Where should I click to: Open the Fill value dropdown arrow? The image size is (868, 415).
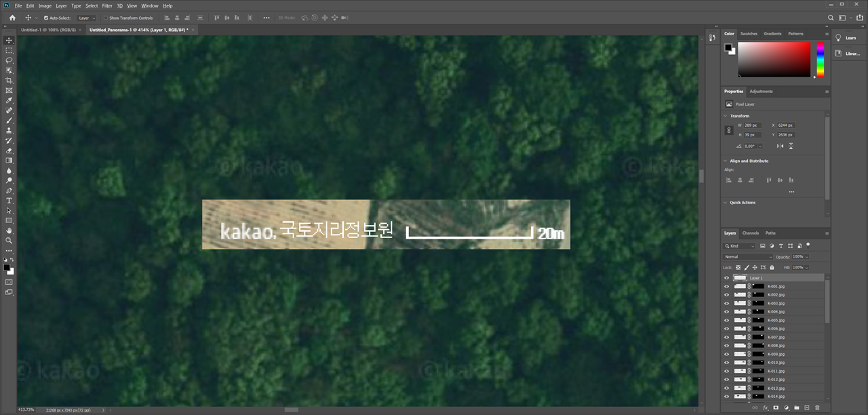[x=806, y=267]
